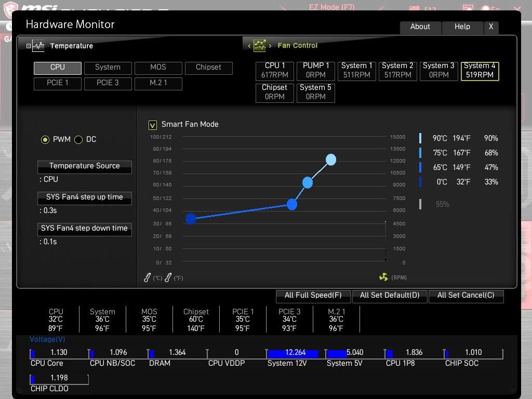The height and width of the screenshot is (399, 532).
Task: Select the PWM radio button
Action: pyautogui.click(x=45, y=139)
